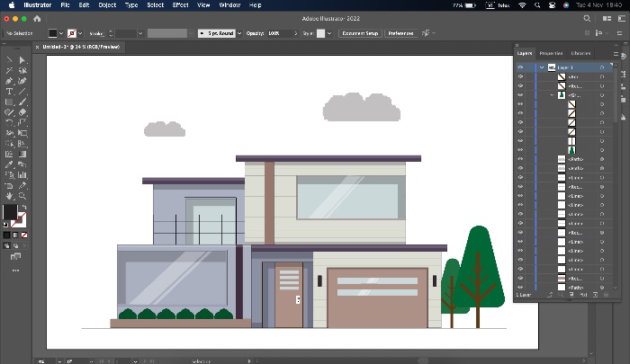Select the Hand tool
630x364 pixels.
click(9, 196)
